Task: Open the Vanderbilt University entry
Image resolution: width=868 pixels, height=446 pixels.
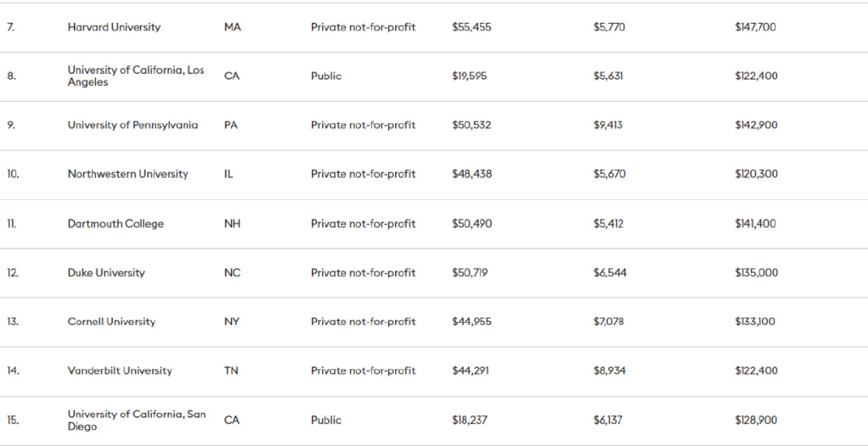Action: (120, 371)
